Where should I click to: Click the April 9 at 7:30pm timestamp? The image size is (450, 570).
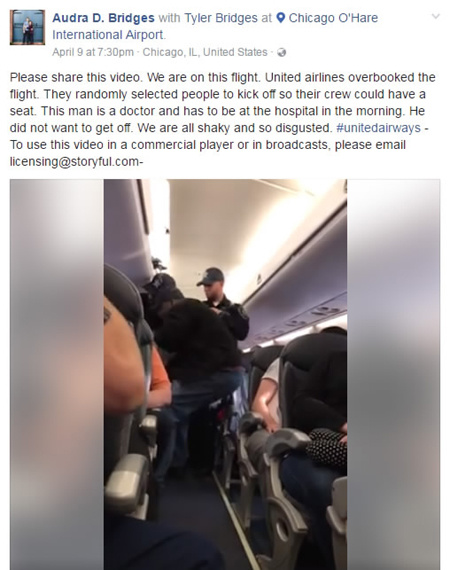click(x=93, y=52)
